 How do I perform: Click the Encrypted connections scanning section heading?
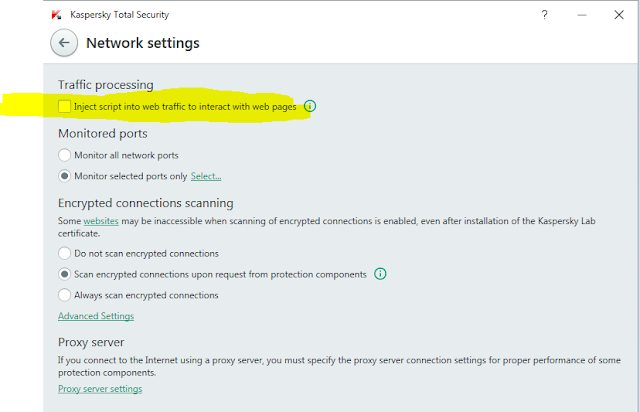click(x=146, y=201)
